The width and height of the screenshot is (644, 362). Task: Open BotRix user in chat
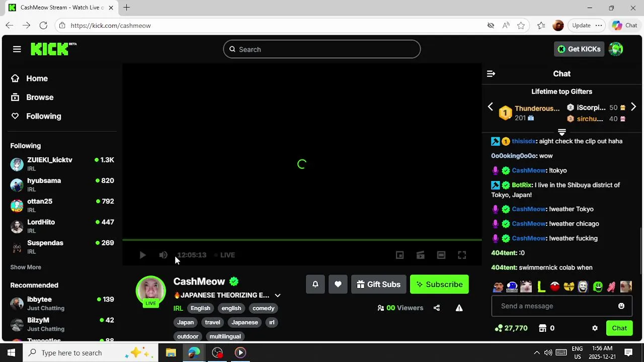(x=522, y=185)
